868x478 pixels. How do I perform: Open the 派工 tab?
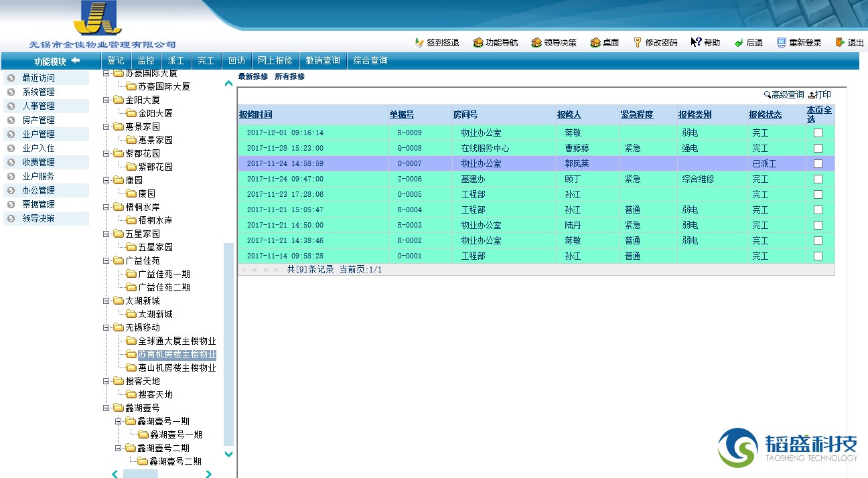[176, 61]
